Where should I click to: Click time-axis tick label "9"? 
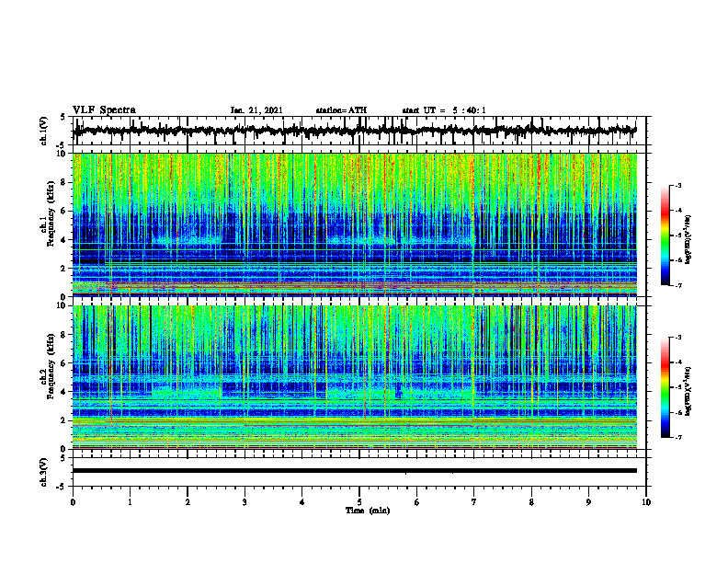588,502
